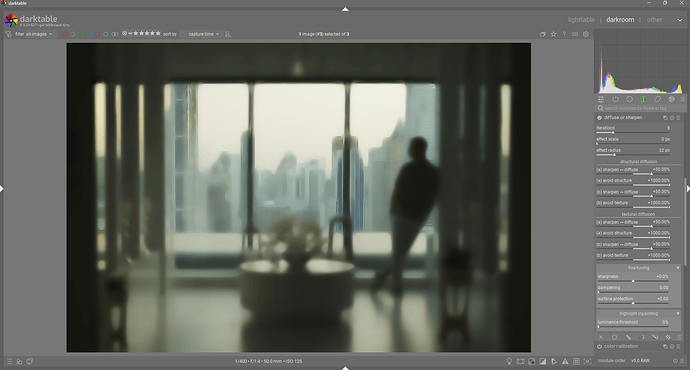Screen dimensions: 690x370
Task: Open the quick presets lightbulb
Action: [x=509, y=362]
